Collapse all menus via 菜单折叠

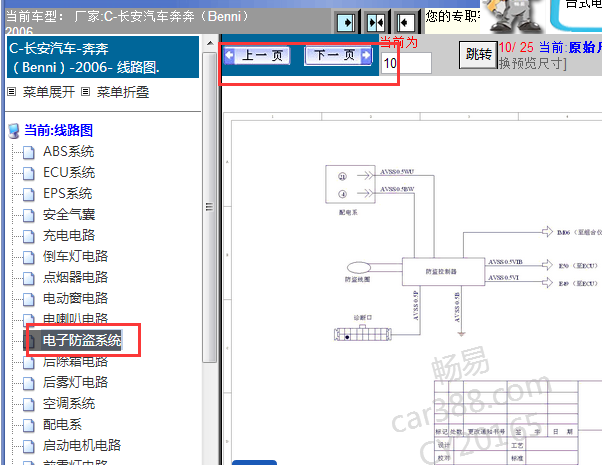tap(122, 92)
